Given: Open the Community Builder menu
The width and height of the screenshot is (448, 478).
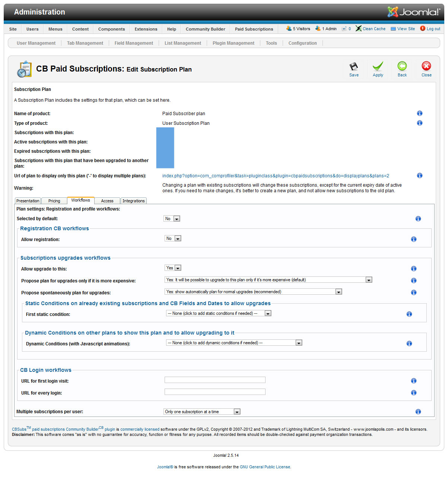Looking at the screenshot, I should click(x=206, y=29).
